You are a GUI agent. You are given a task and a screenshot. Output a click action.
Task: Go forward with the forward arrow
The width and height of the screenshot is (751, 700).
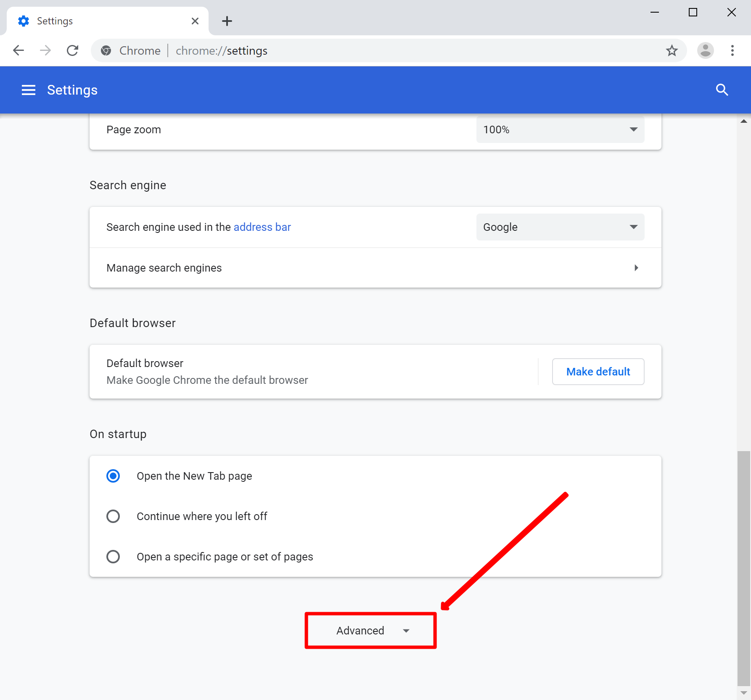[x=45, y=50]
